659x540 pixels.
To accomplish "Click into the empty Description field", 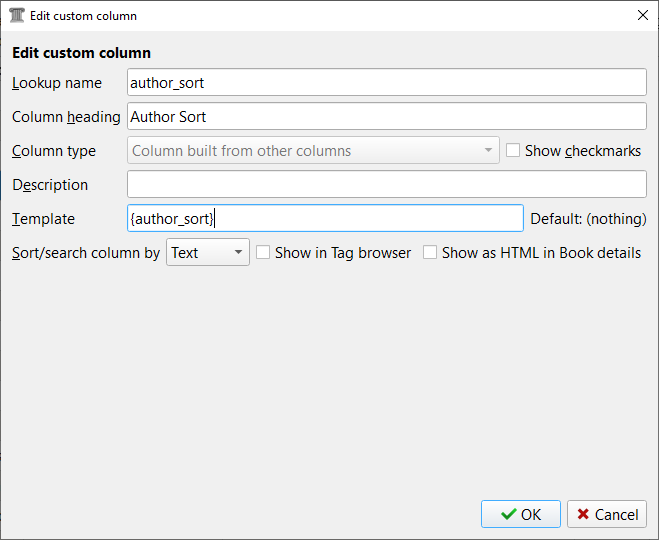I will (x=387, y=185).
